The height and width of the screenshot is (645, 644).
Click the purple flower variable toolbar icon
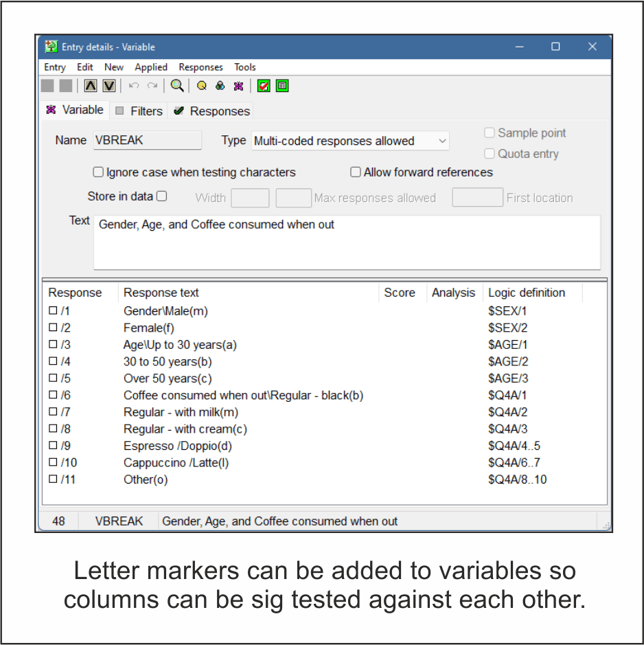point(238,86)
